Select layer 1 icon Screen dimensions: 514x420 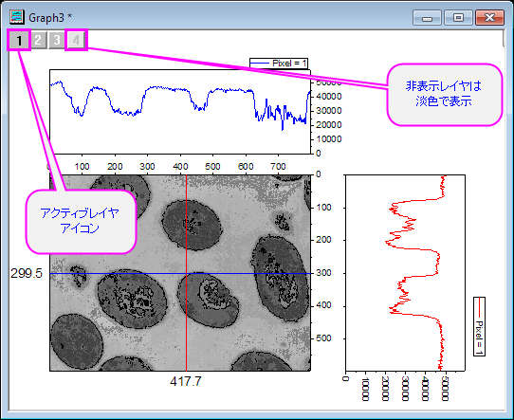(x=19, y=41)
